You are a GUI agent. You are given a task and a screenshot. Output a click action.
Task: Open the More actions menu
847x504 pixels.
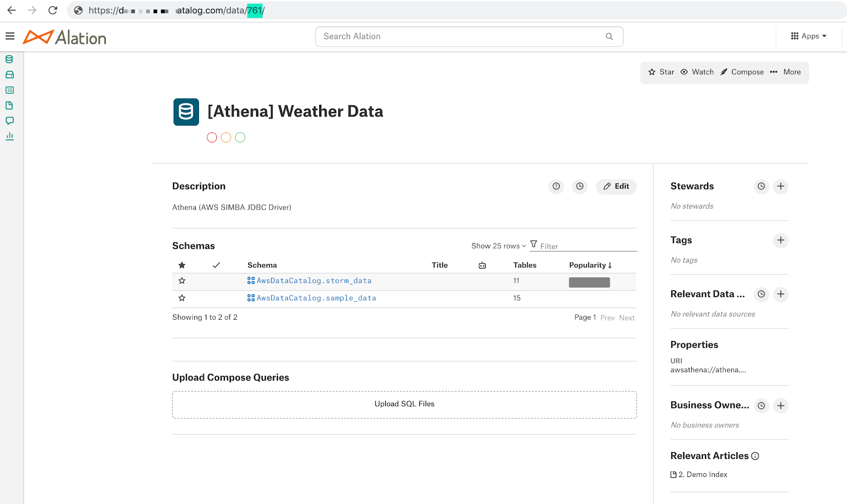click(x=786, y=72)
